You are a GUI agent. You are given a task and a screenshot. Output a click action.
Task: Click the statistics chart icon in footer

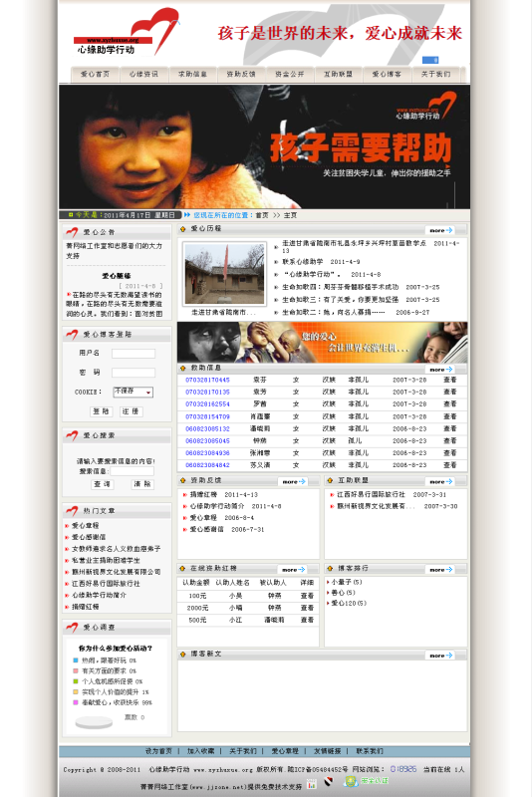coord(312,784)
